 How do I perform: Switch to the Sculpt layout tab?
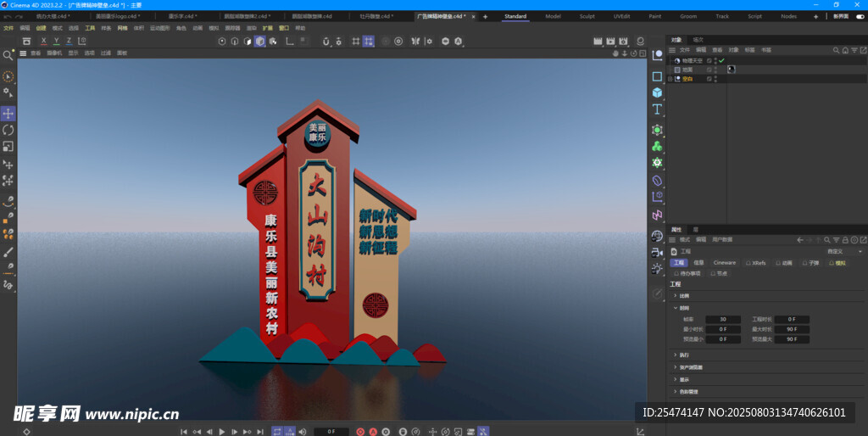click(x=587, y=16)
